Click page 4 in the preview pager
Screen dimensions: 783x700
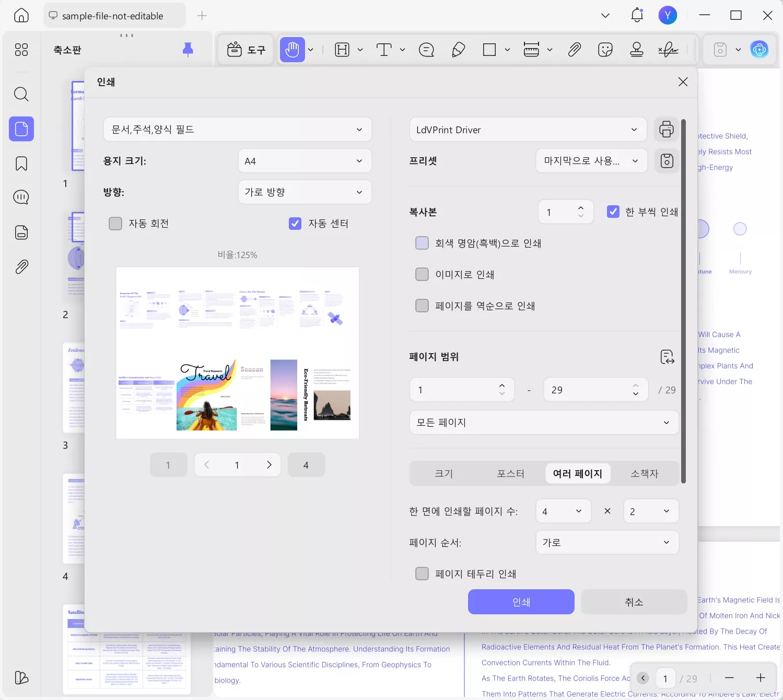306,464
